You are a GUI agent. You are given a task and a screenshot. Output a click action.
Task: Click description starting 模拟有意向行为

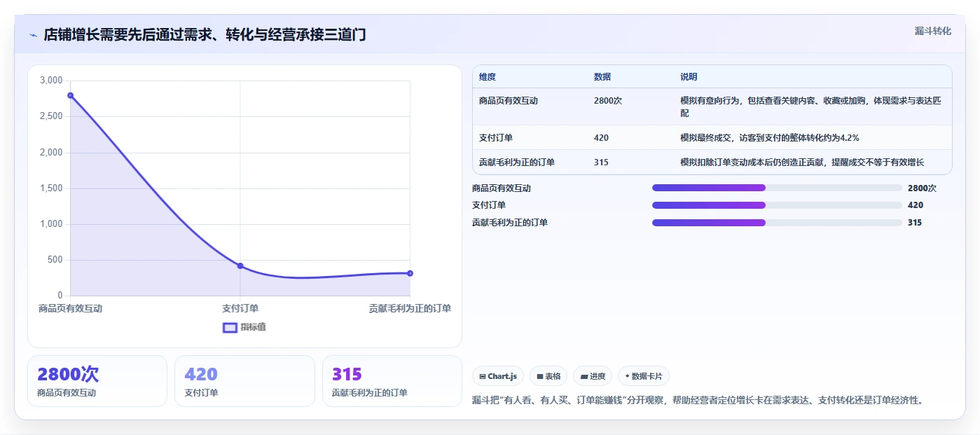tap(812, 106)
